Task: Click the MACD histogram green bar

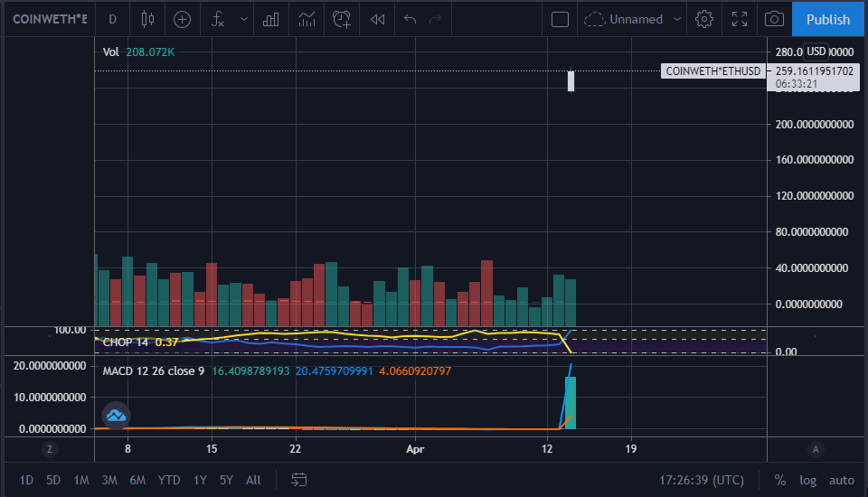Action: (571, 402)
